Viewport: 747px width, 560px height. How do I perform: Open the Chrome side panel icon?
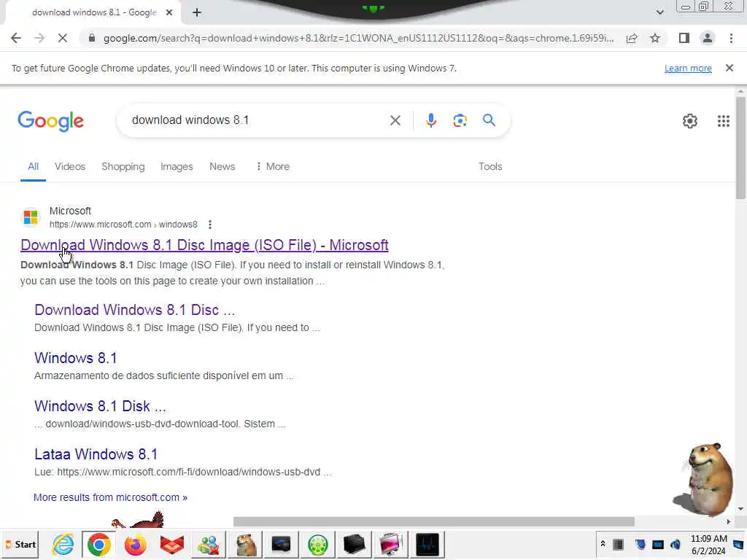pyautogui.click(x=684, y=38)
